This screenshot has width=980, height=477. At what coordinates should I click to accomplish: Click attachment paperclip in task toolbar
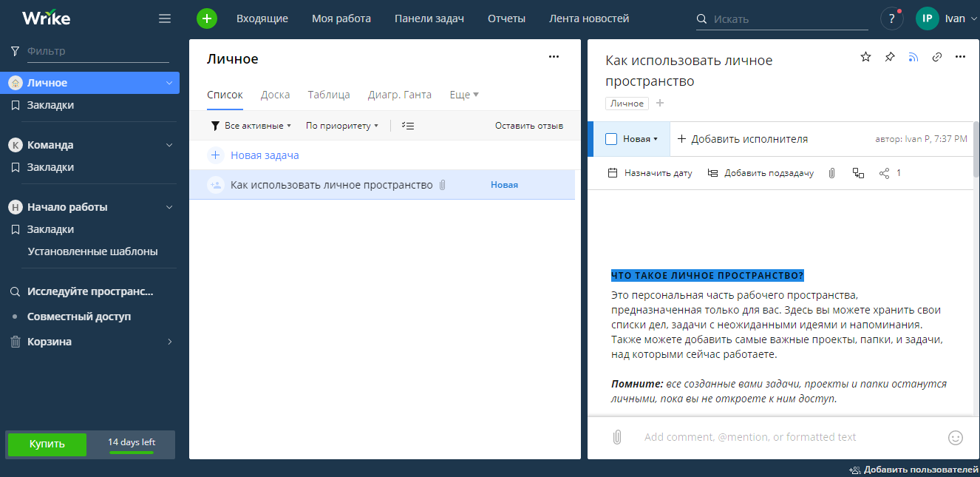831,173
